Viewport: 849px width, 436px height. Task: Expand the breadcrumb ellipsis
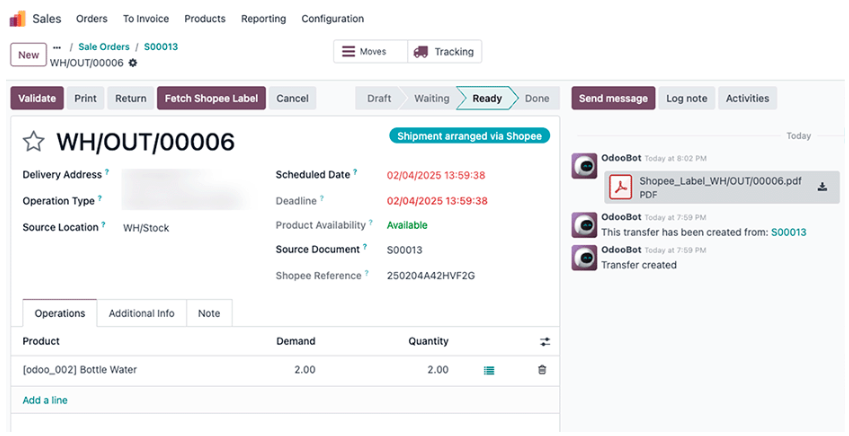coord(57,47)
